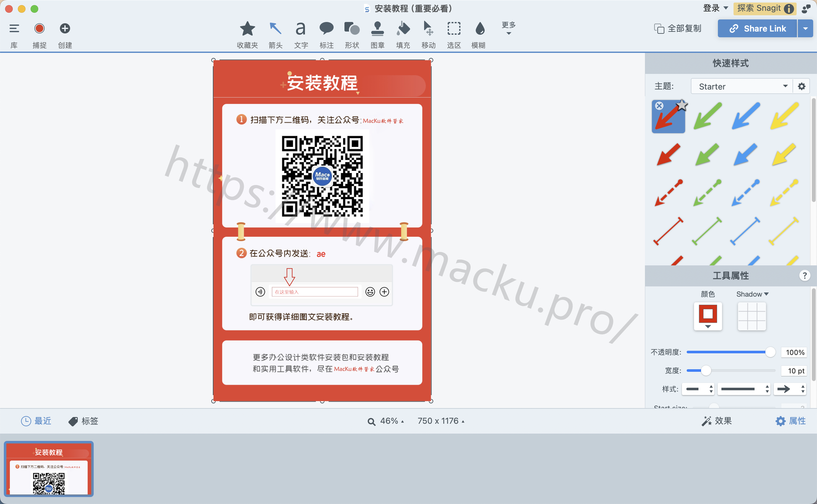This screenshot has width=817, height=504.
Task: Choose the red dashed arrow quick style
Action: pos(668,193)
